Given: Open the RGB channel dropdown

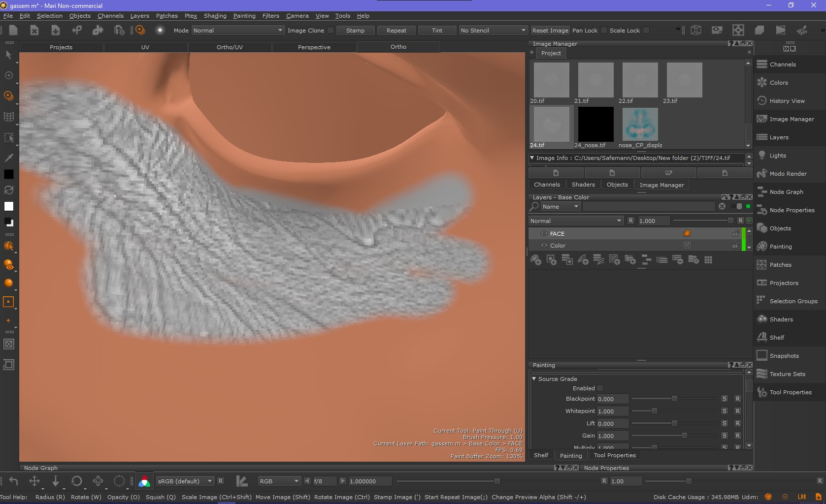Looking at the screenshot, I should pos(279,481).
